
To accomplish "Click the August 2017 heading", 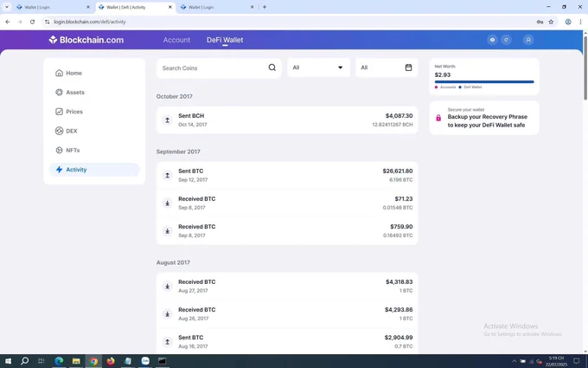I will [x=173, y=262].
